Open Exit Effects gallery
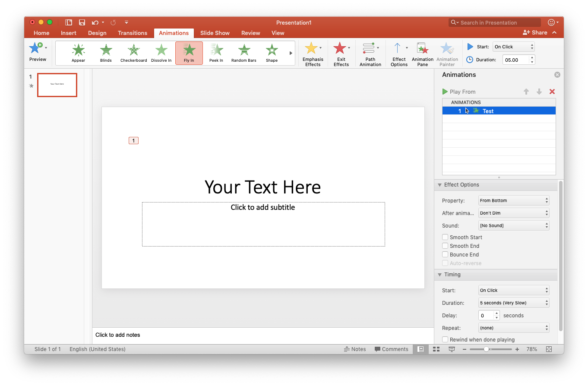Viewport: 588px width, 386px height. (x=341, y=54)
